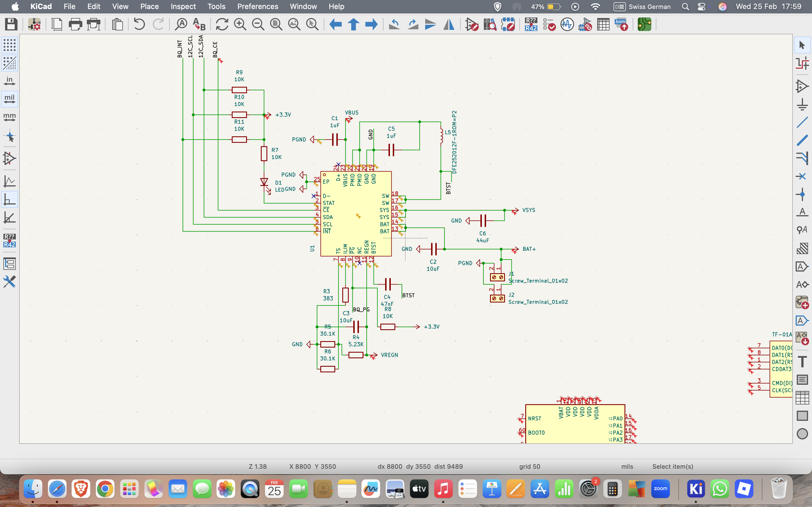Open the circuit Simulator
The height and width of the screenshot is (507, 812).
pyautogui.click(x=567, y=25)
